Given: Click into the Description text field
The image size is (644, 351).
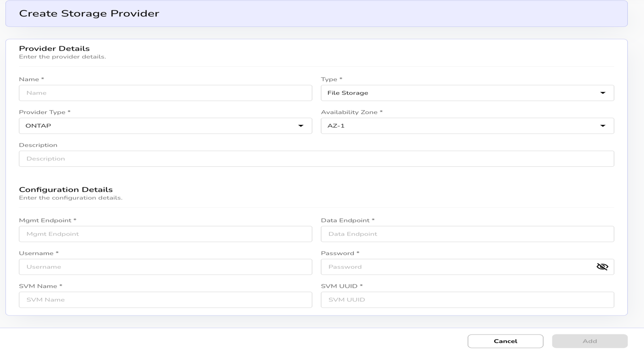Looking at the screenshot, I should tap(316, 159).
